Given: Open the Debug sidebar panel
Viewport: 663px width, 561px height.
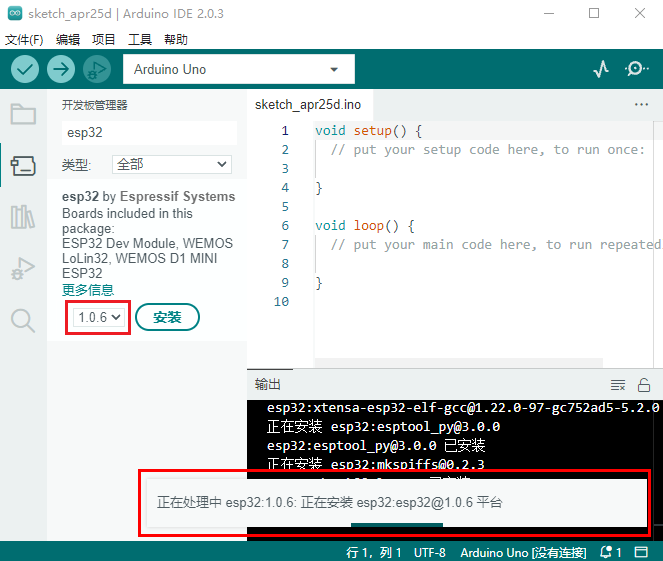Looking at the screenshot, I should pyautogui.click(x=22, y=269).
